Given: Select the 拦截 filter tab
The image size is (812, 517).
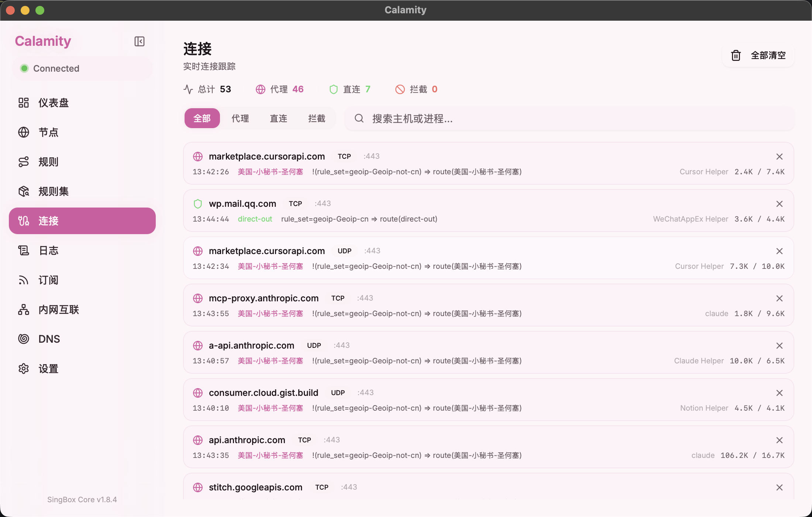Looking at the screenshot, I should [x=317, y=119].
